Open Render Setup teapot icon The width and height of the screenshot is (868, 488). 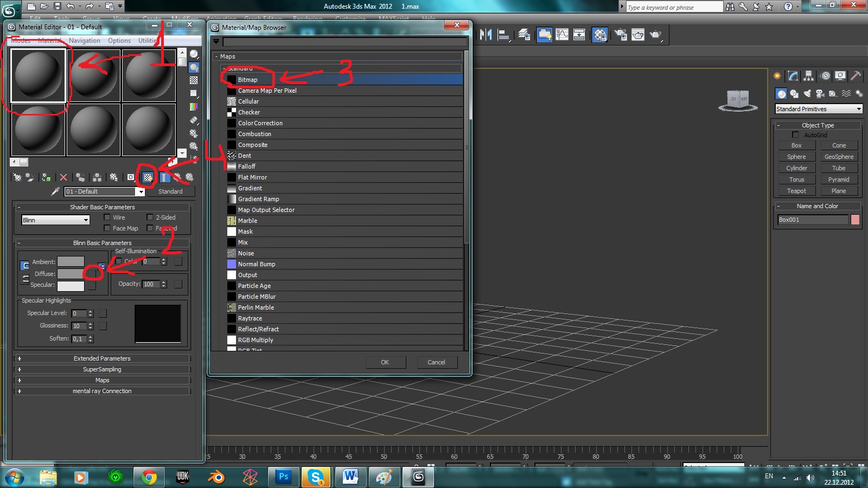click(621, 35)
